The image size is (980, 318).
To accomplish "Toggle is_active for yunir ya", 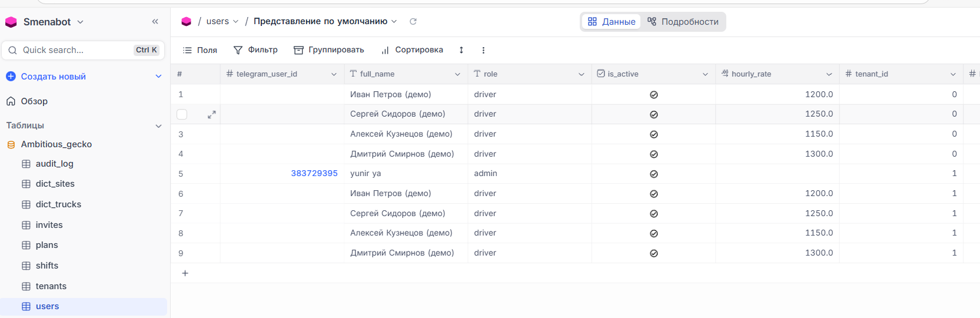I will coord(653,174).
